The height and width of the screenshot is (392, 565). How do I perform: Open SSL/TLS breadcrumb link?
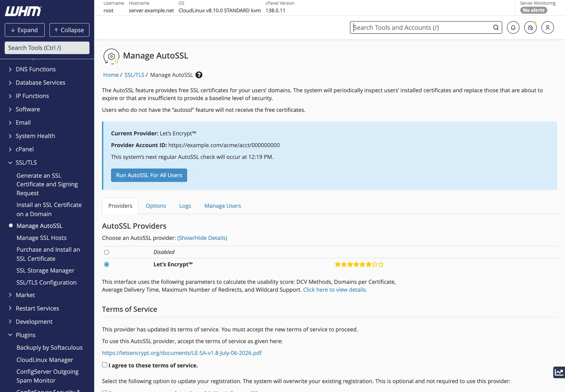[x=134, y=75]
